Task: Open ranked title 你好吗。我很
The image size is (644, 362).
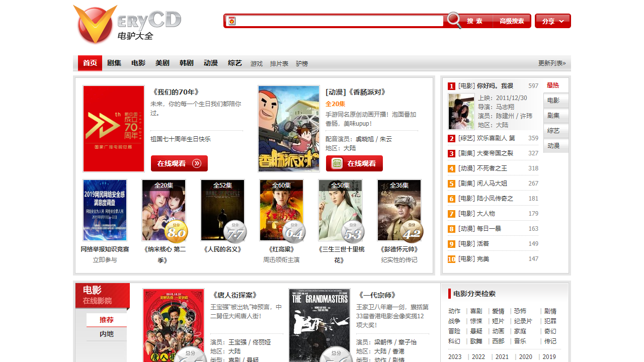Action: point(495,86)
